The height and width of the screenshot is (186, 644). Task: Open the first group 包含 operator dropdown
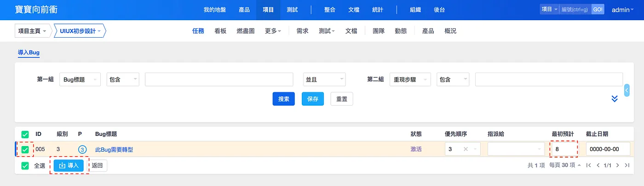(x=123, y=79)
